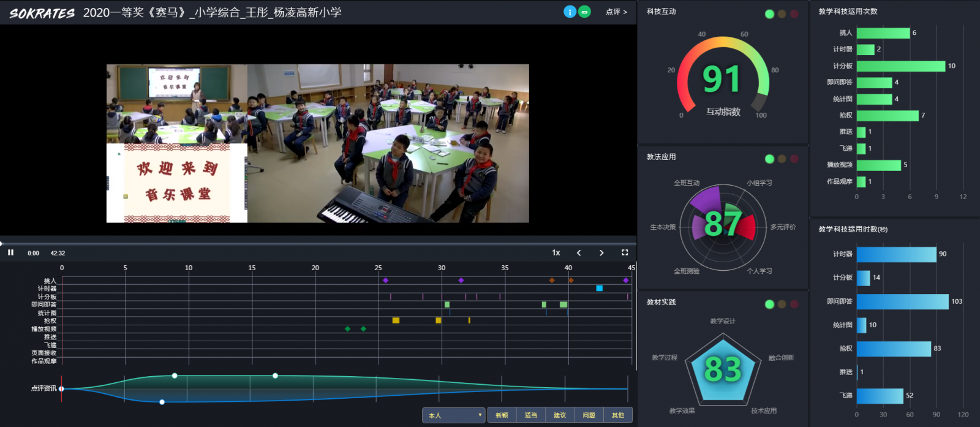Image resolution: width=980 pixels, height=427 pixels.
Task: Open the 本人 reviewer dropdown
Action: coord(453,415)
